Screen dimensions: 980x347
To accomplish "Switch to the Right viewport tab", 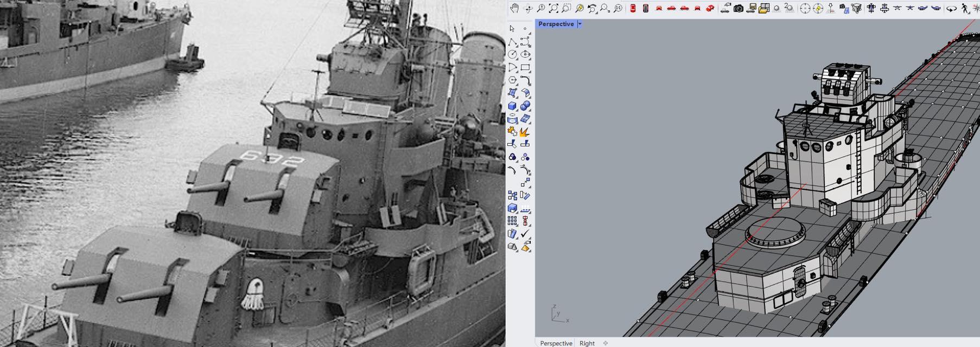I will pyautogui.click(x=587, y=343).
